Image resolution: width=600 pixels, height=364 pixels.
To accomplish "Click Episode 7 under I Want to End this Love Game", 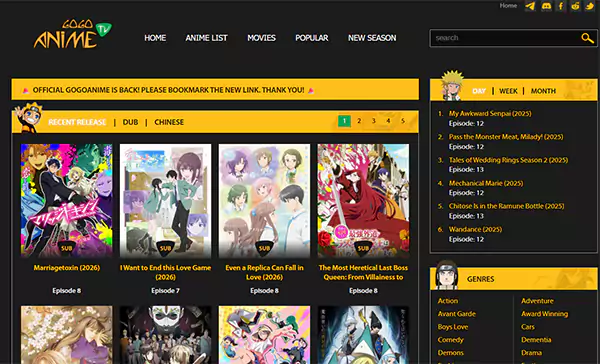I will [x=165, y=291].
